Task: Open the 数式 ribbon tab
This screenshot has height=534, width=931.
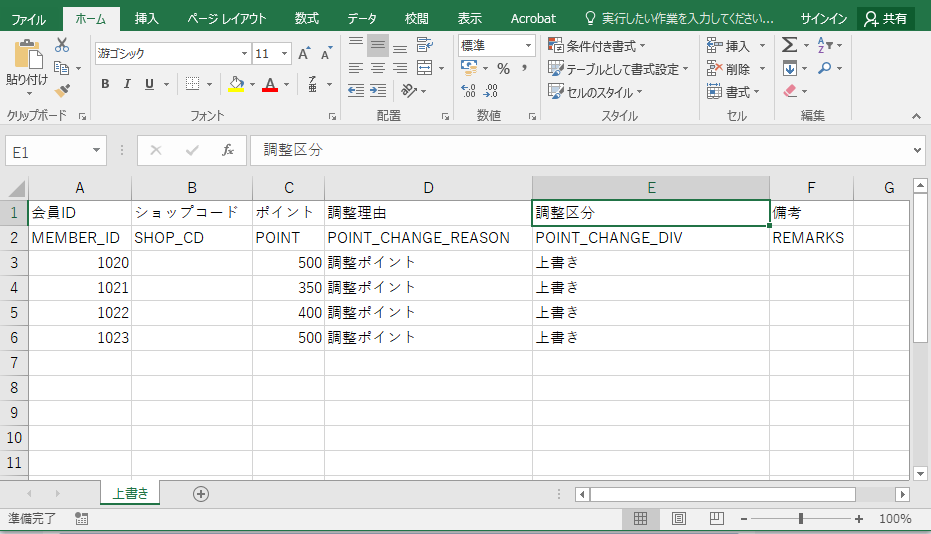Action: tap(307, 18)
